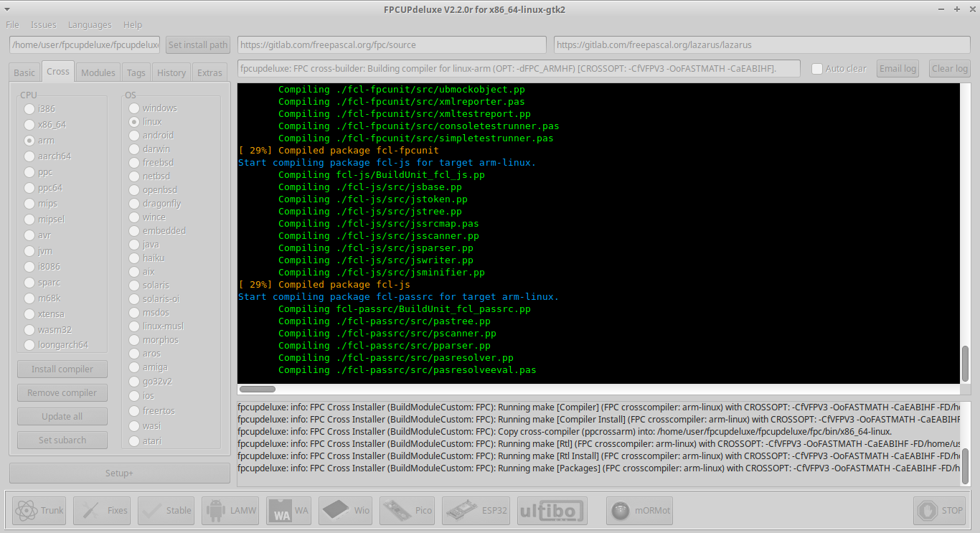Install the ESP32 module

pyautogui.click(x=475, y=510)
